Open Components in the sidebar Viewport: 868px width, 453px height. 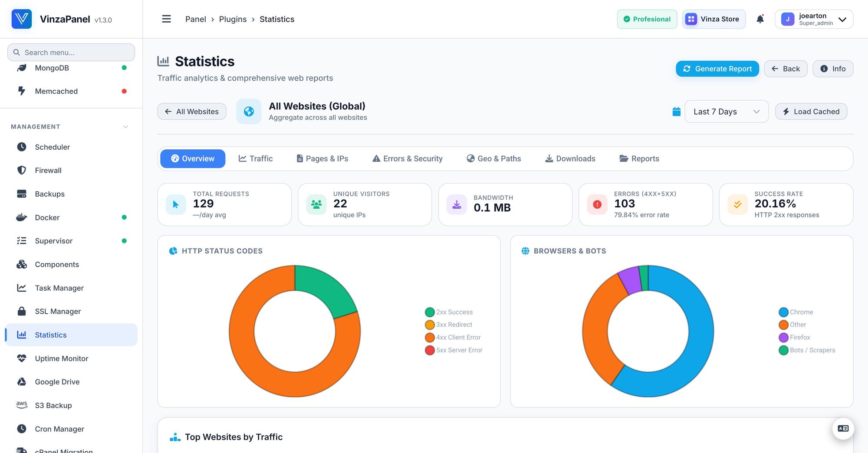[71, 264]
